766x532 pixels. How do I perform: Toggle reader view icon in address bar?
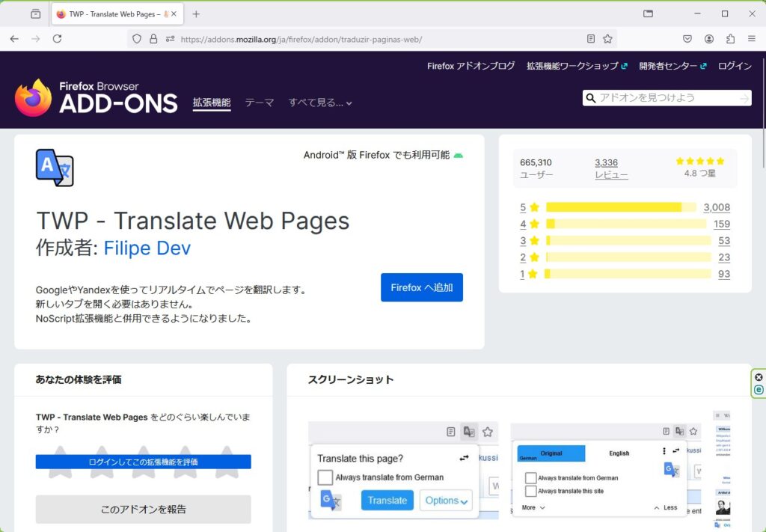[591, 39]
